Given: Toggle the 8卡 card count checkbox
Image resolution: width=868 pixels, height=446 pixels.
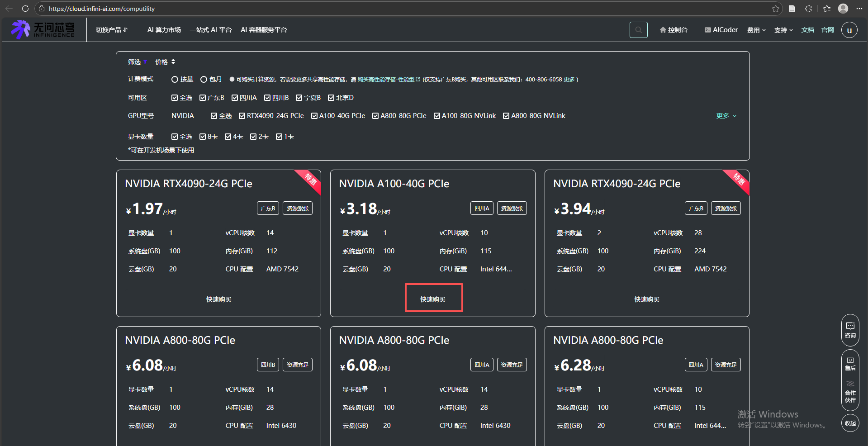Looking at the screenshot, I should coord(203,137).
